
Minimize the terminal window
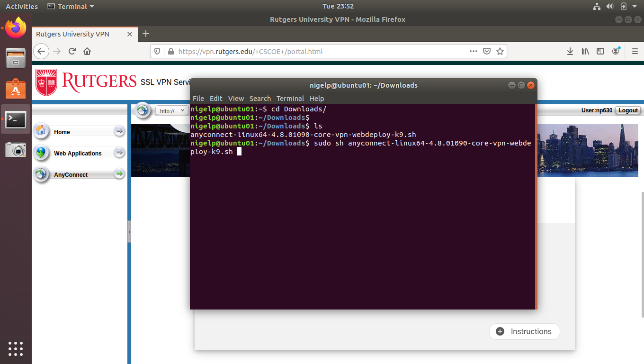(512, 85)
